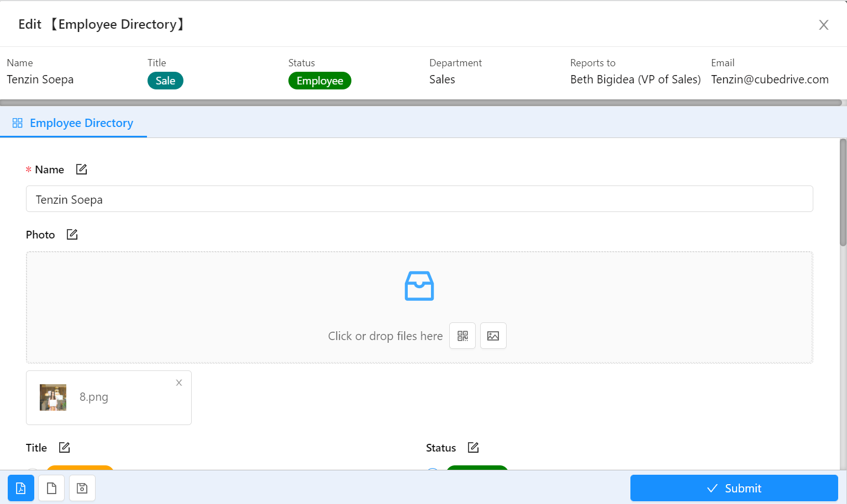
Task: Open QR code scanner in upload area
Action: pos(462,336)
